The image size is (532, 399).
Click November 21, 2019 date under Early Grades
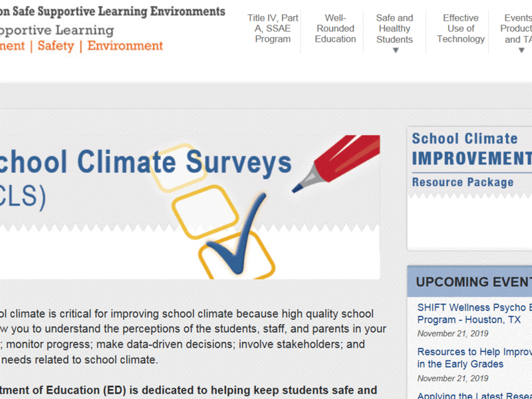[453, 378]
